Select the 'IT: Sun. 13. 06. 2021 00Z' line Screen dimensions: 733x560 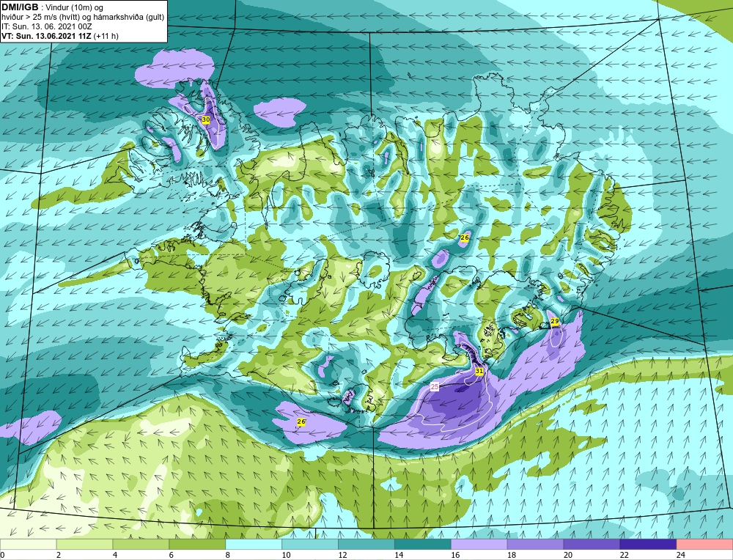click(47, 26)
